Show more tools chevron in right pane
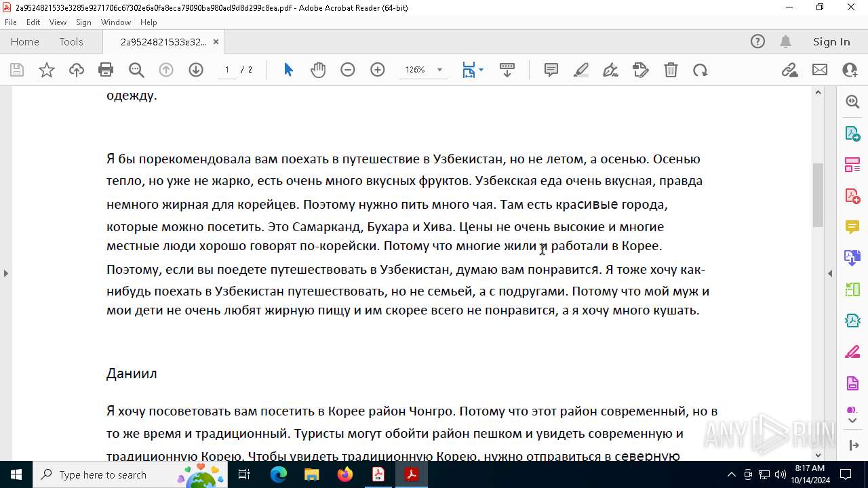 point(852,421)
